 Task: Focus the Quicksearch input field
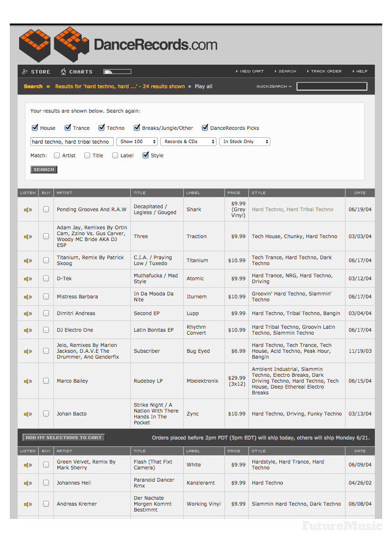(332, 86)
